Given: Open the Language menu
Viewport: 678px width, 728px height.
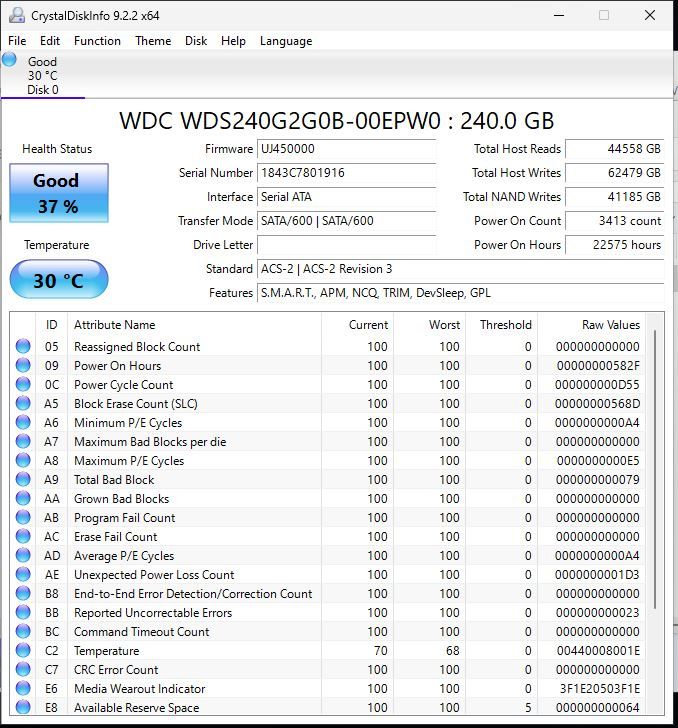Looking at the screenshot, I should 286,41.
